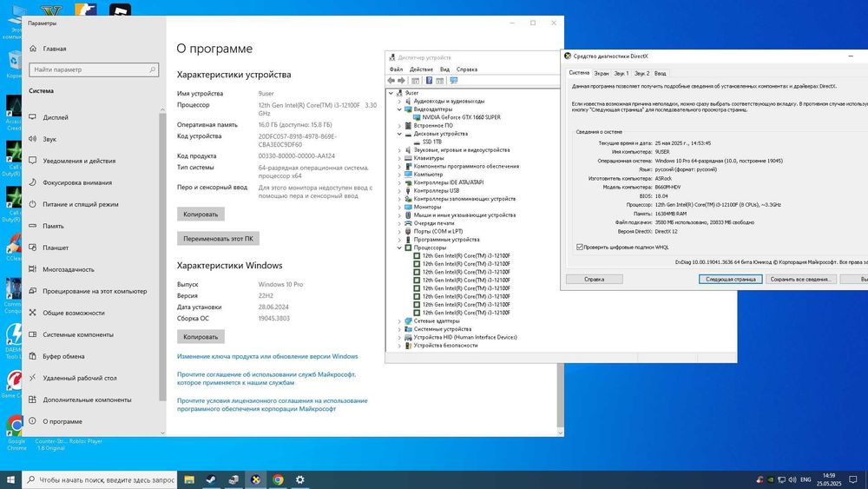Switch to the Звук 2 tab in DirectX tool

(x=641, y=73)
